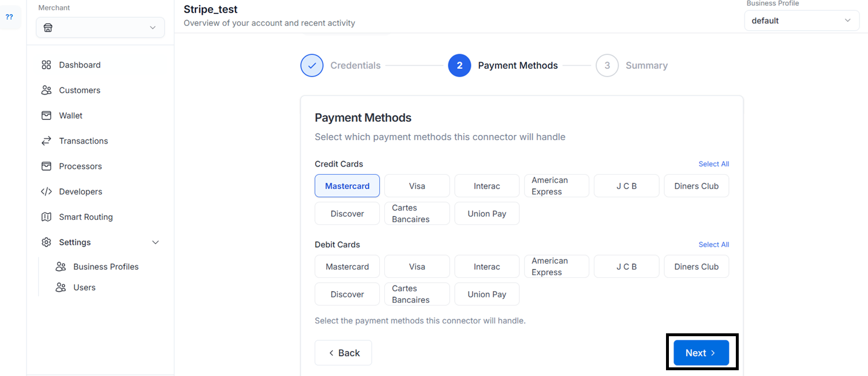868x376 pixels.
Task: Click the Developers code brackets icon
Action: 46,192
